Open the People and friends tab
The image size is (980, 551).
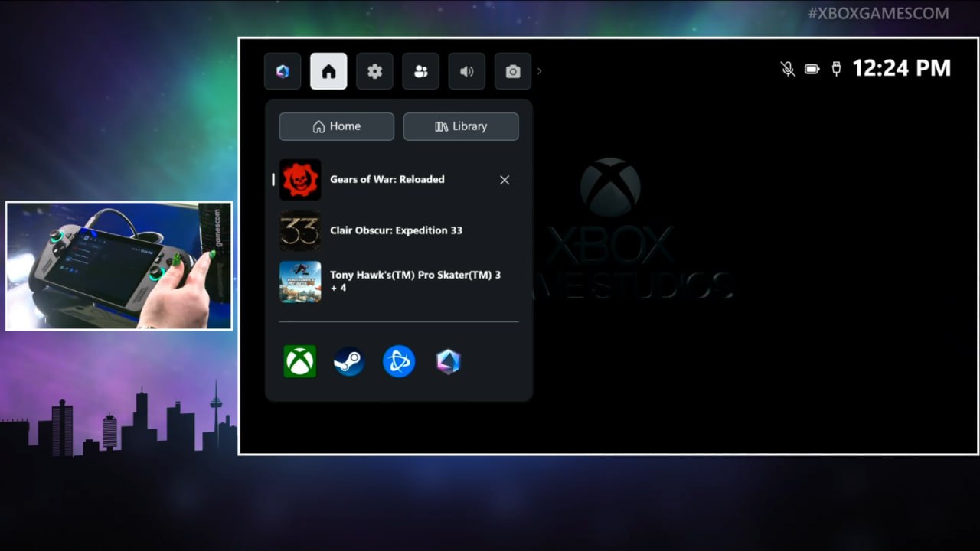point(420,71)
